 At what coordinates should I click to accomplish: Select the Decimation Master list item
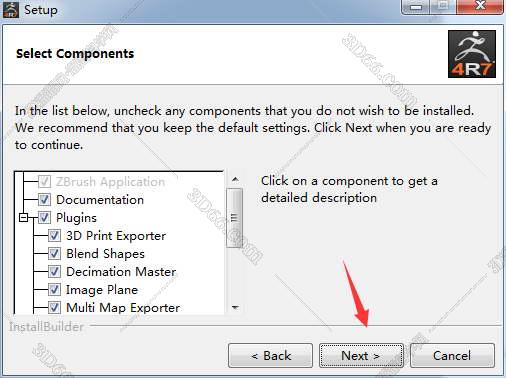(x=121, y=272)
